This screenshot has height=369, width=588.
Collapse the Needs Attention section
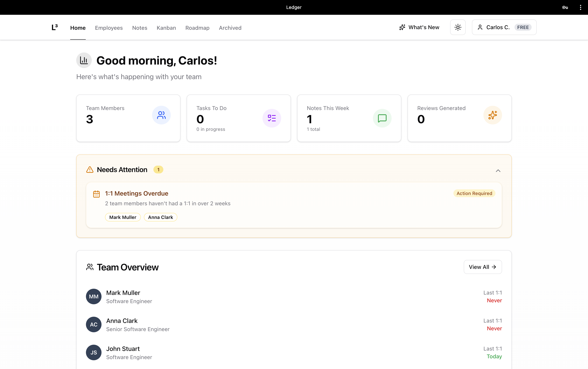click(x=498, y=171)
